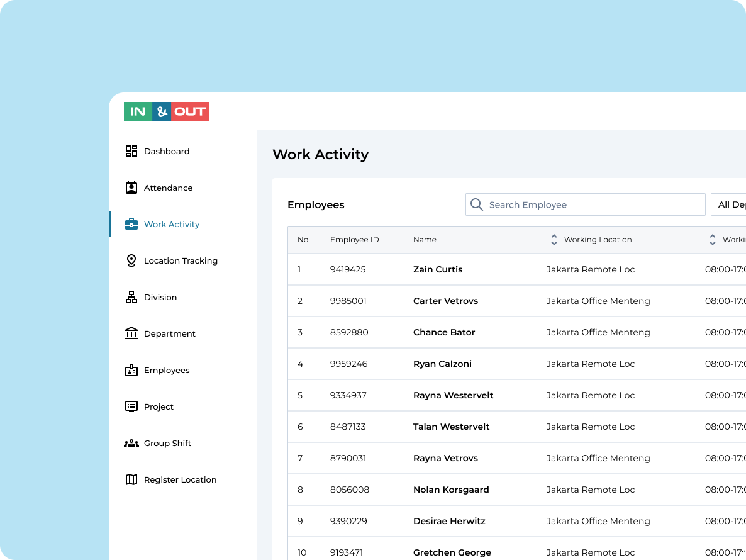This screenshot has height=560, width=746.
Task: Click the IN & OUT logo
Action: click(166, 111)
